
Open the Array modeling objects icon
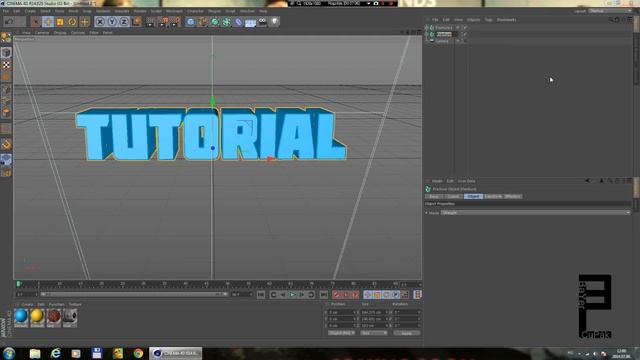coord(227,22)
